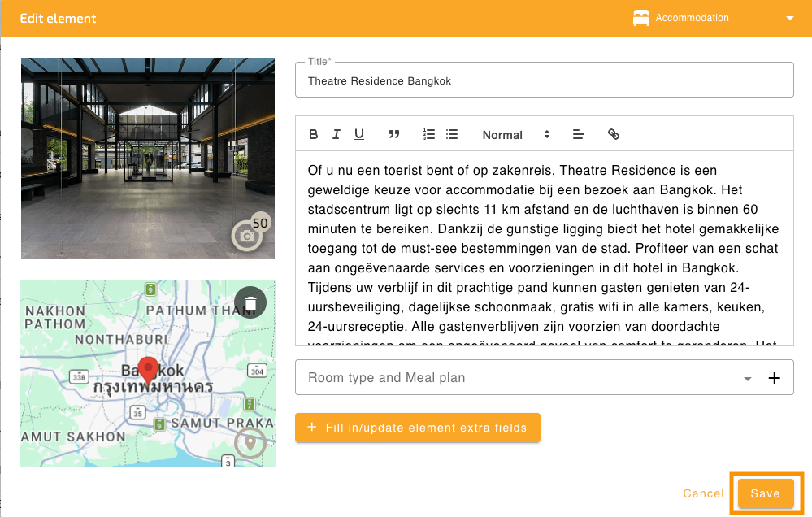Toggle underline formatting in editor toolbar

click(x=358, y=135)
